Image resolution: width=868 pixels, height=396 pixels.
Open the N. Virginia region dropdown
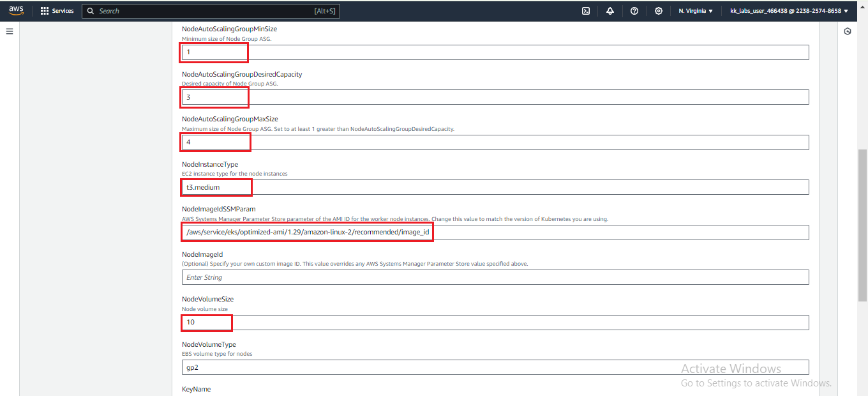pos(695,11)
